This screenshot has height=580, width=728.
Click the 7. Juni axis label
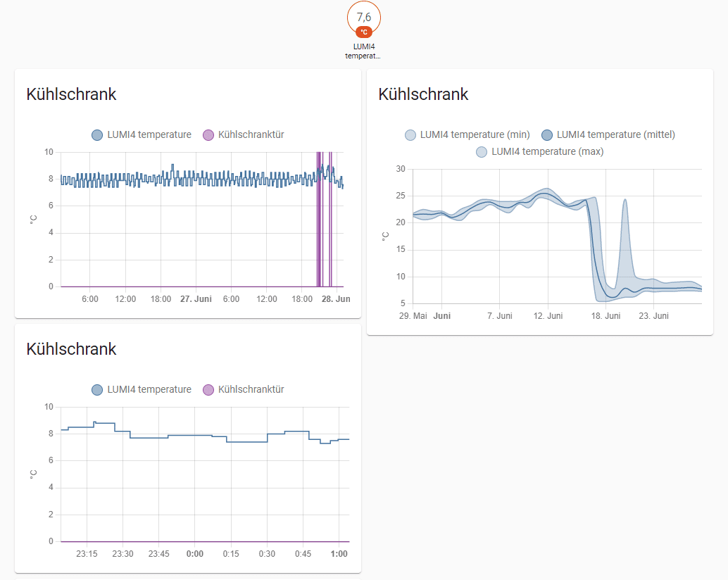(x=500, y=316)
